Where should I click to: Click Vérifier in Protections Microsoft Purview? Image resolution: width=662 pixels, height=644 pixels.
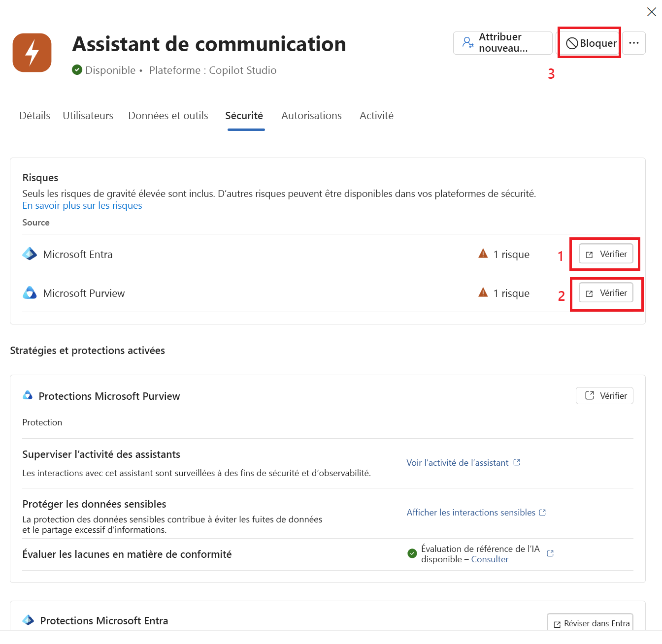[605, 395]
